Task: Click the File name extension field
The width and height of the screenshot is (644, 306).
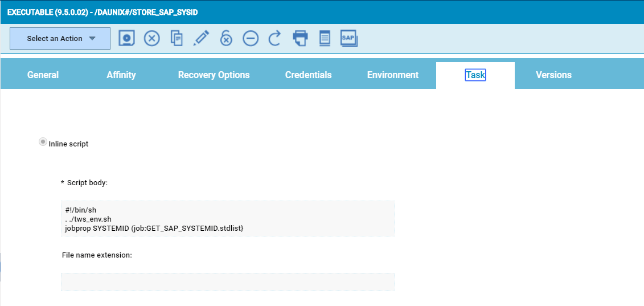Action: coord(227,281)
